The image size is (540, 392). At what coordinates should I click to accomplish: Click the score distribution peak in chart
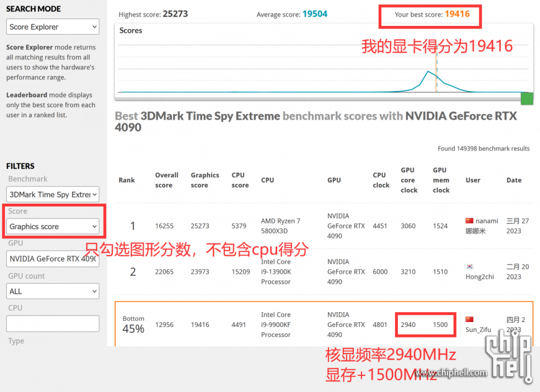(x=428, y=71)
